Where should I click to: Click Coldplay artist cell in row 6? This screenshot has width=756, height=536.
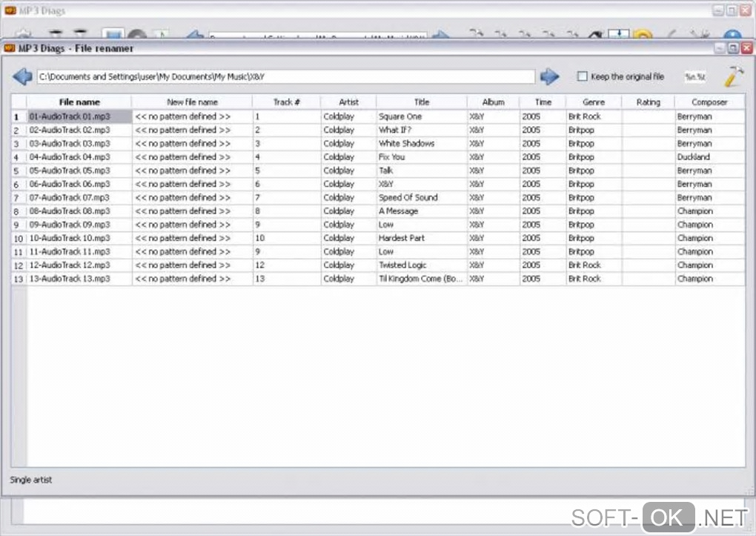coord(348,184)
